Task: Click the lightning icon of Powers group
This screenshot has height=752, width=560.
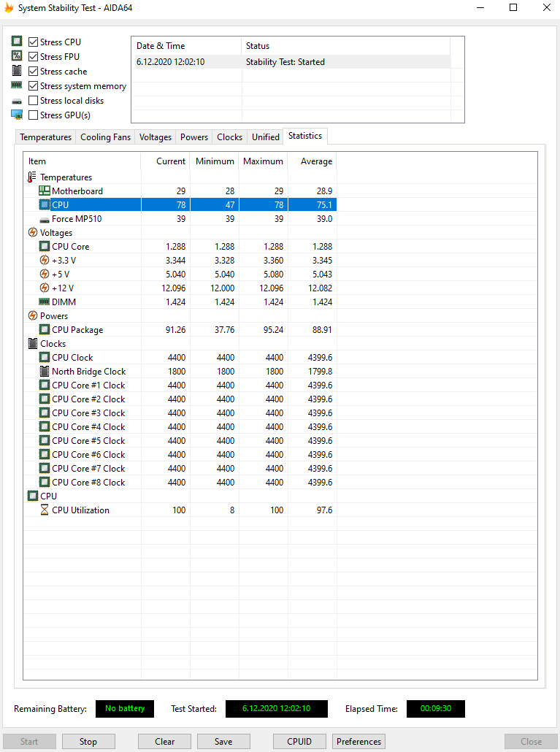Action: point(33,315)
